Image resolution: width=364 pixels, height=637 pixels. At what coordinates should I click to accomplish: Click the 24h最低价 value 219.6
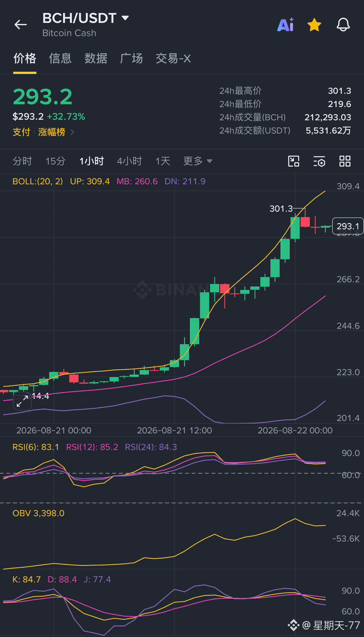pos(339,104)
